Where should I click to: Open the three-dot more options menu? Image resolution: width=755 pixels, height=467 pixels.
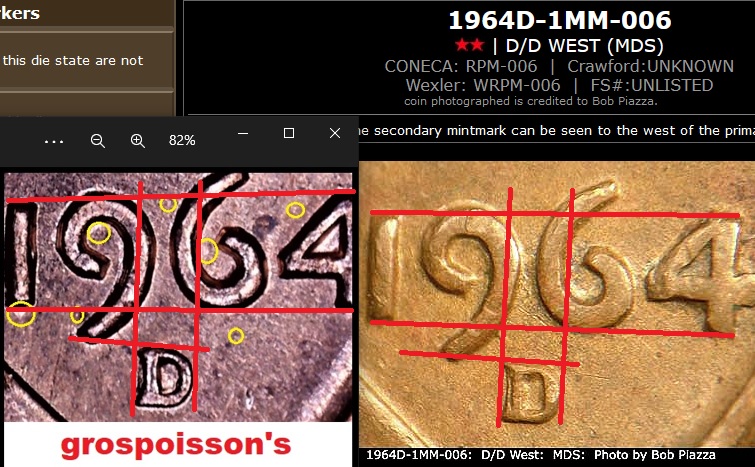click(x=54, y=142)
